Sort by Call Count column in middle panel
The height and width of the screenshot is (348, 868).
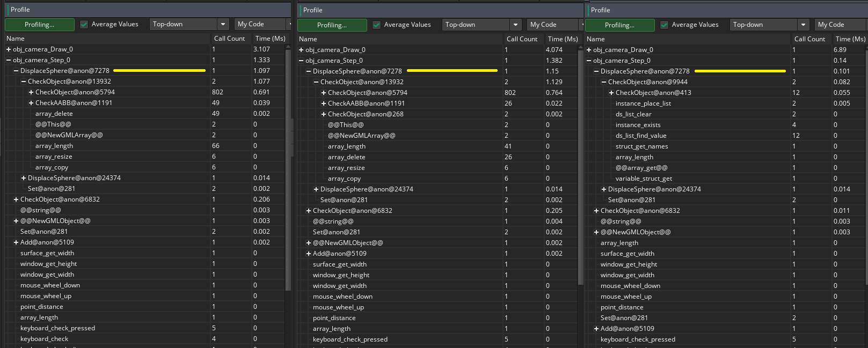(522, 39)
